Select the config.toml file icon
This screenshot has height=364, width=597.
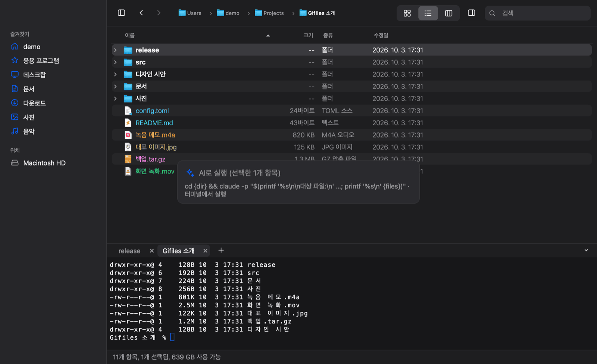[x=128, y=111]
